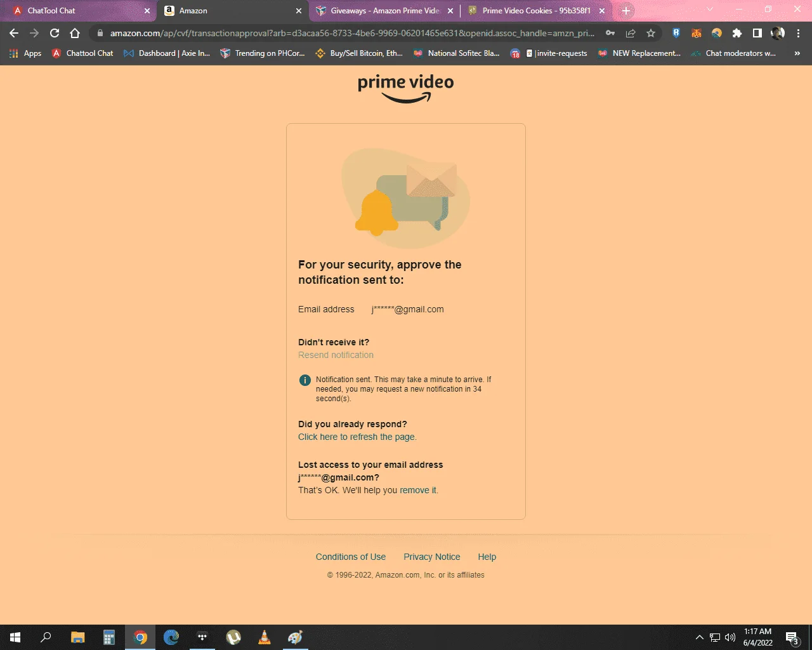Click the browser forward arrow
812x650 pixels.
coord(34,33)
